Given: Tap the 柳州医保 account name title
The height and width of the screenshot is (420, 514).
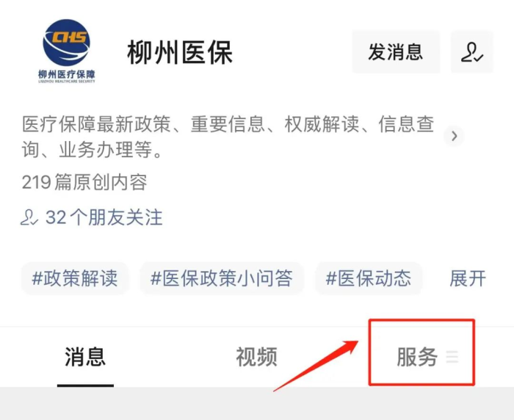Looking at the screenshot, I should point(180,52).
